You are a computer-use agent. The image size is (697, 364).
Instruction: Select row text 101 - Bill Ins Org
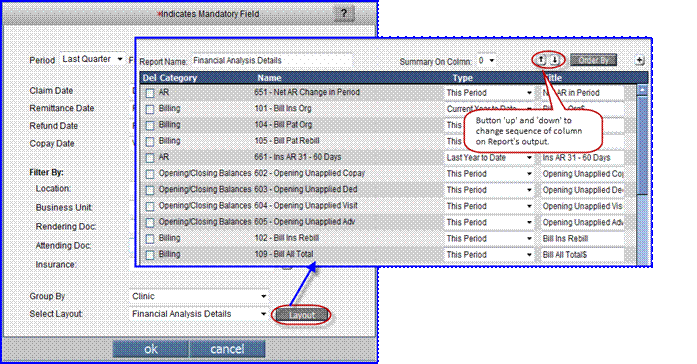click(283, 108)
